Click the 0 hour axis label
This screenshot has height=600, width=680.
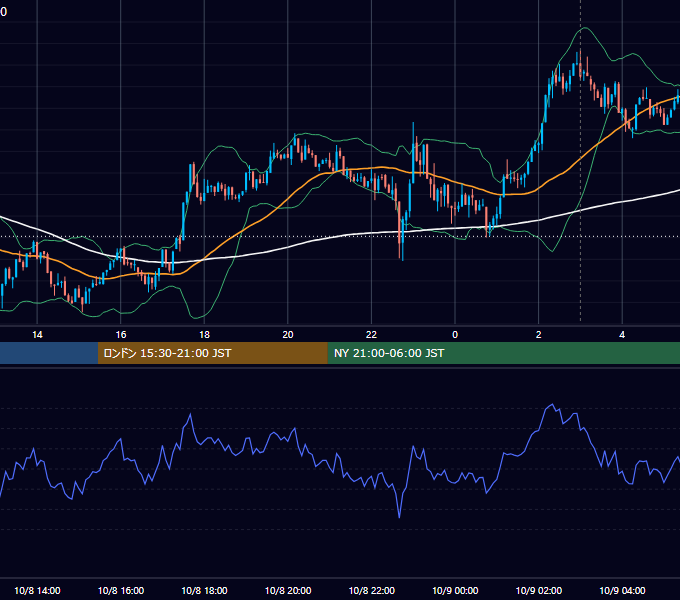point(455,335)
